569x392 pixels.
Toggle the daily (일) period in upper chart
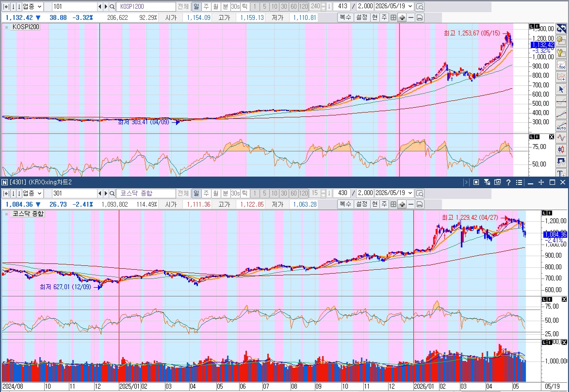pos(196,6)
